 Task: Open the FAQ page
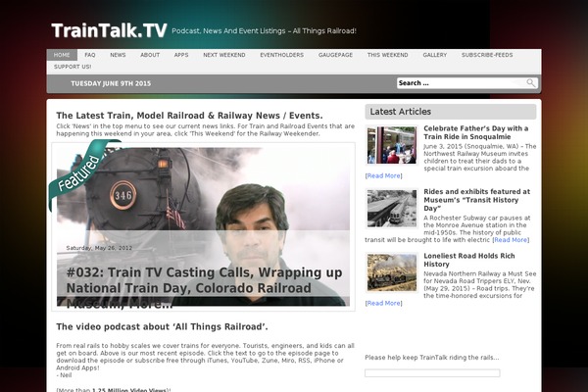point(90,55)
